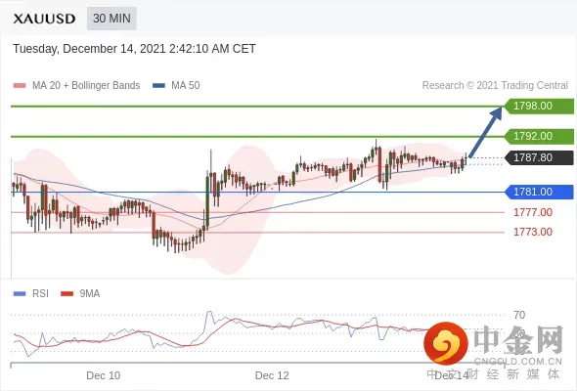The height and width of the screenshot is (392, 577).
Task: Open the CNGOLD.COM.CN watermark link
Action: point(518,362)
